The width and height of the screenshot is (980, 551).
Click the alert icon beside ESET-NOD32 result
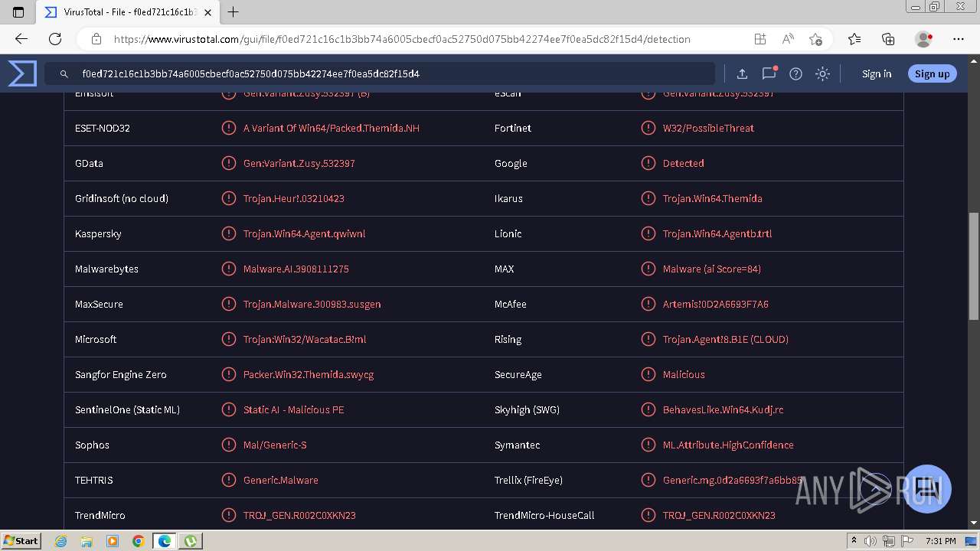coord(228,128)
